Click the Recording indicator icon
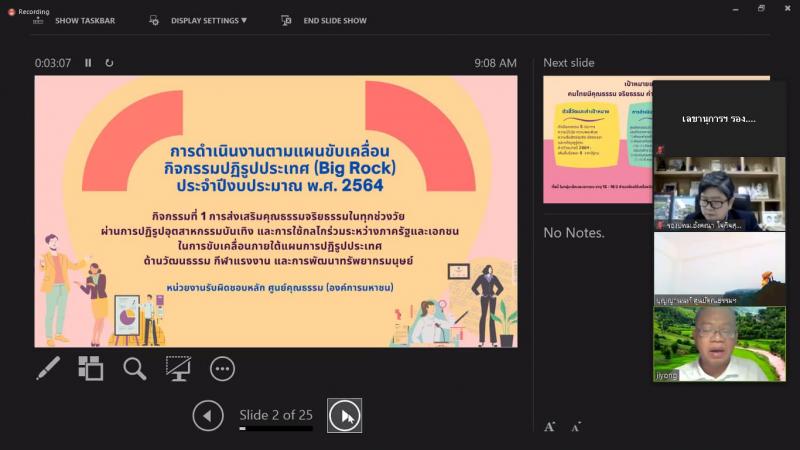This screenshot has width=800, height=450. click(x=11, y=12)
